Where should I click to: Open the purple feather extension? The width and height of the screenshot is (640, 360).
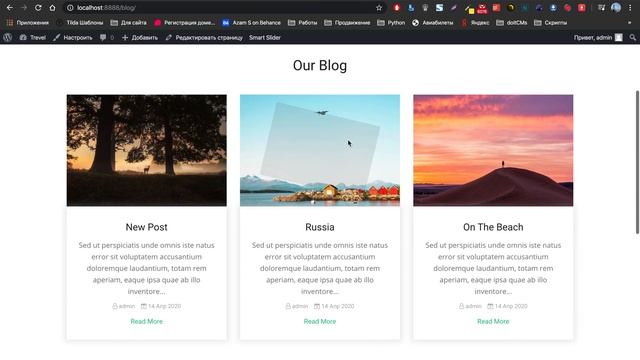pos(453,7)
